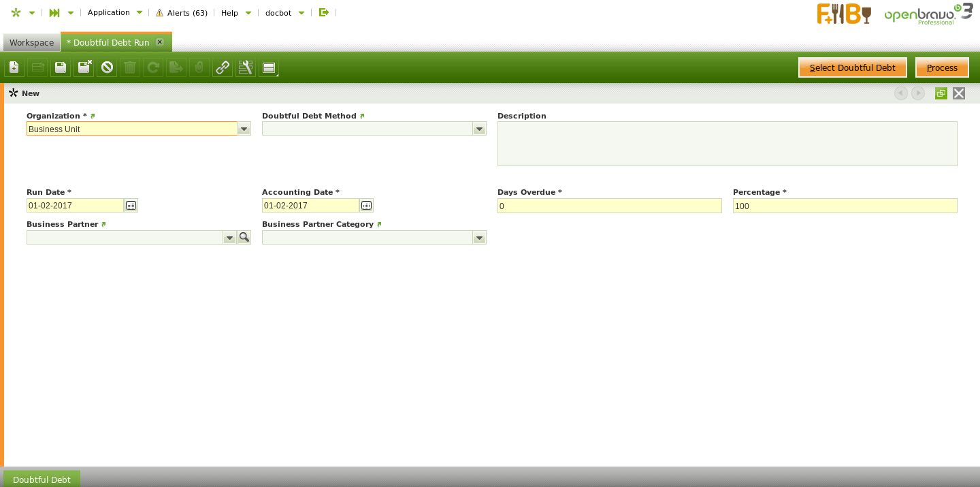Click the Select Doubtful Debt button
980x487 pixels.
coord(852,67)
